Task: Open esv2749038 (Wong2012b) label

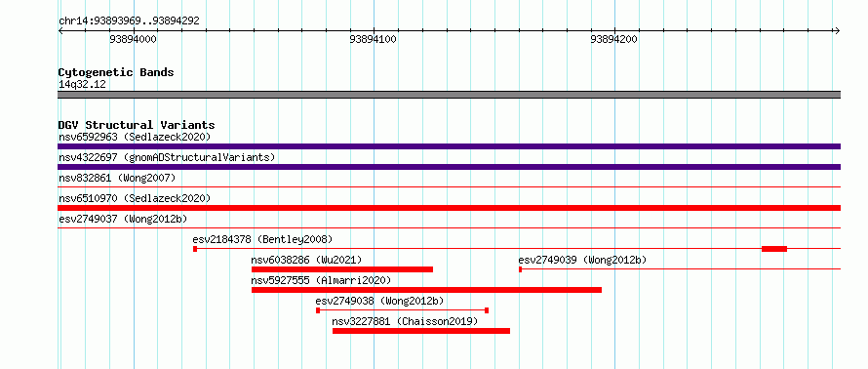Action: [379, 301]
